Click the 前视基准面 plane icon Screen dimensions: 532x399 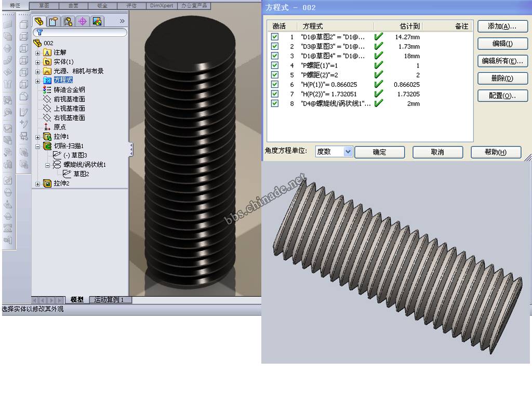pos(47,99)
